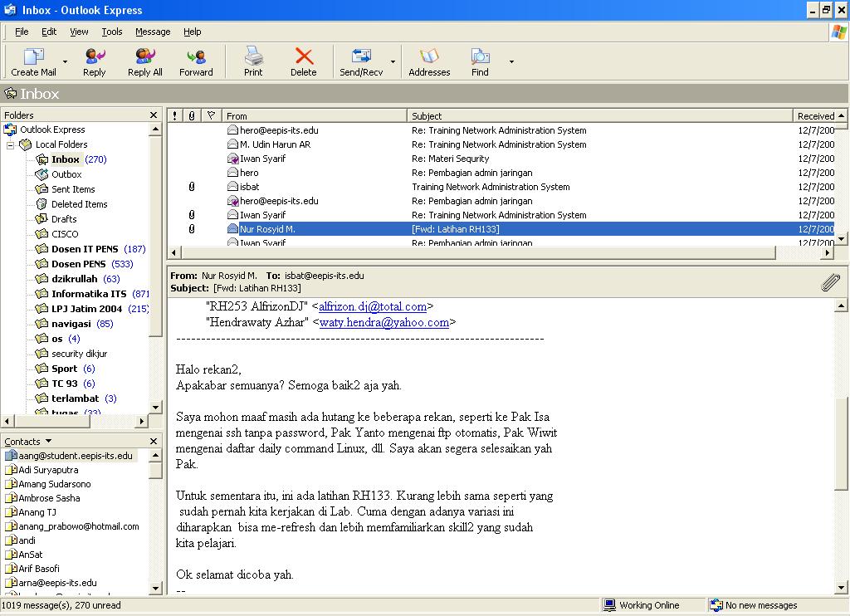
Task: Open the View menu
Action: pos(79,32)
